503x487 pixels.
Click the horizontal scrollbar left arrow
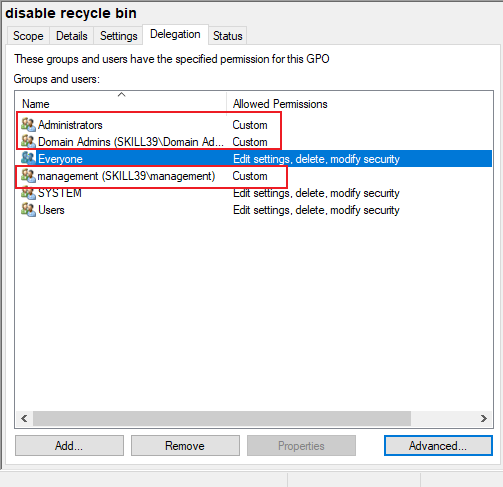(x=24, y=418)
